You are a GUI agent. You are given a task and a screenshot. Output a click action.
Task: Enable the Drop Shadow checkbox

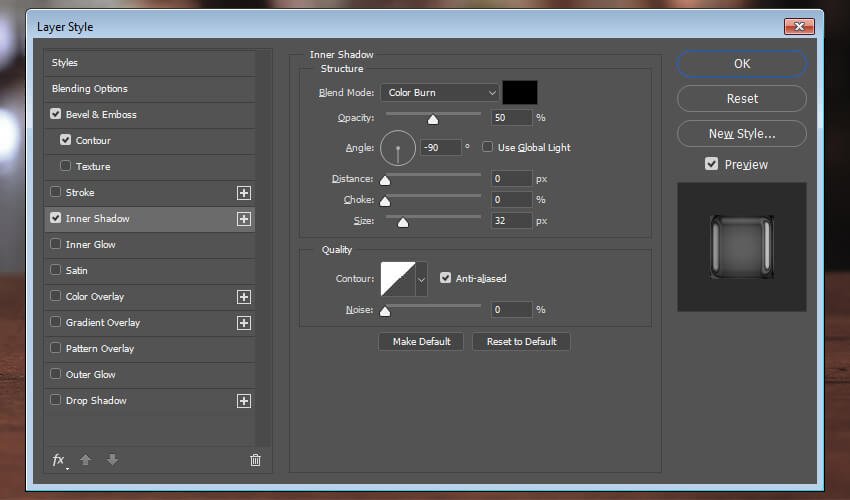(55, 400)
